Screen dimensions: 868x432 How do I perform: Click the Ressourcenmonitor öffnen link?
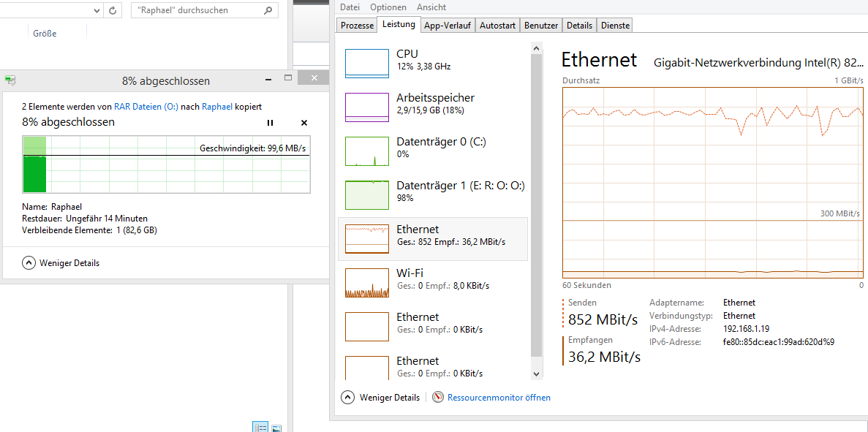coord(498,398)
